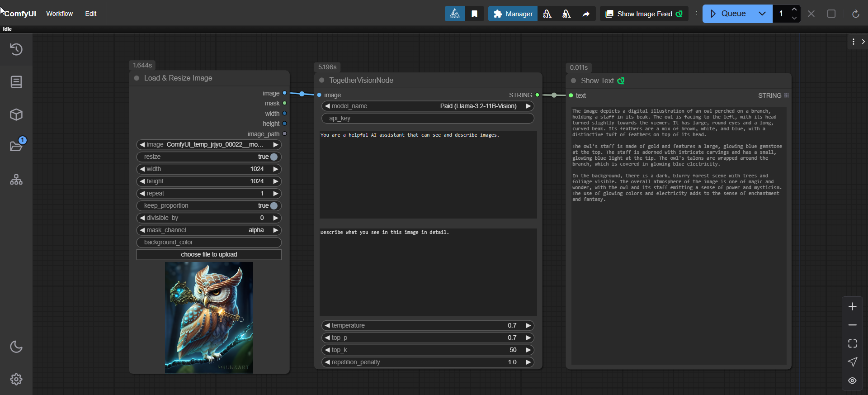Toggle the resize switch
The width and height of the screenshot is (868, 395).
click(x=274, y=157)
